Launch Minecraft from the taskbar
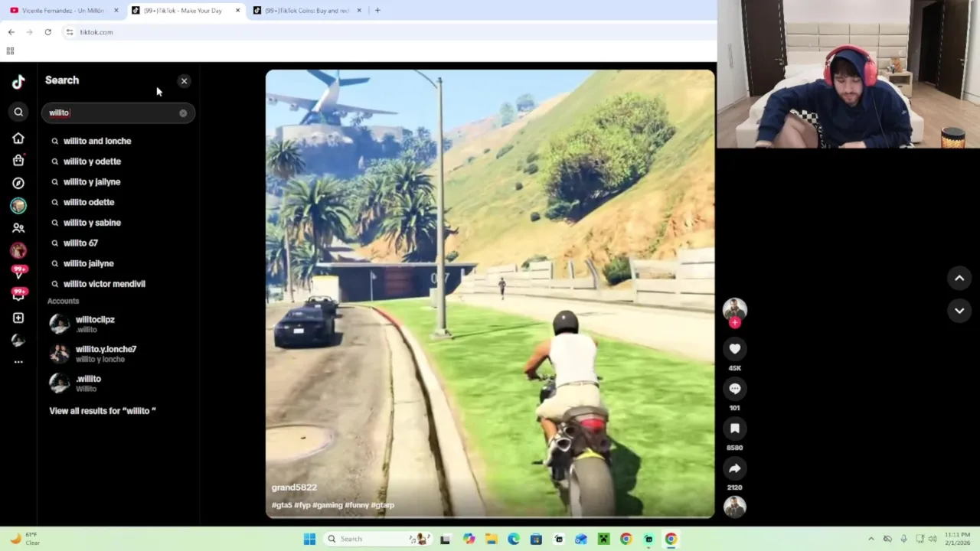This screenshot has height=551, width=980. (x=603, y=539)
